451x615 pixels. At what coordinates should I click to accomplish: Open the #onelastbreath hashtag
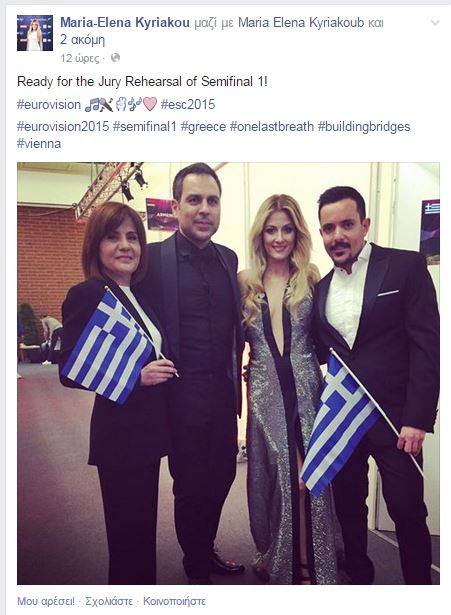[272, 127]
